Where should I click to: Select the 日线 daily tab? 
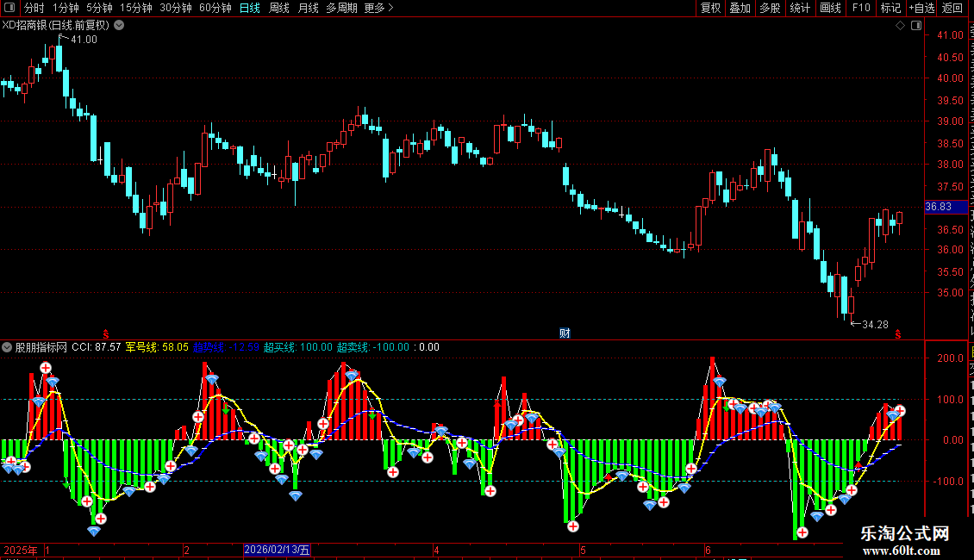pyautogui.click(x=250, y=8)
